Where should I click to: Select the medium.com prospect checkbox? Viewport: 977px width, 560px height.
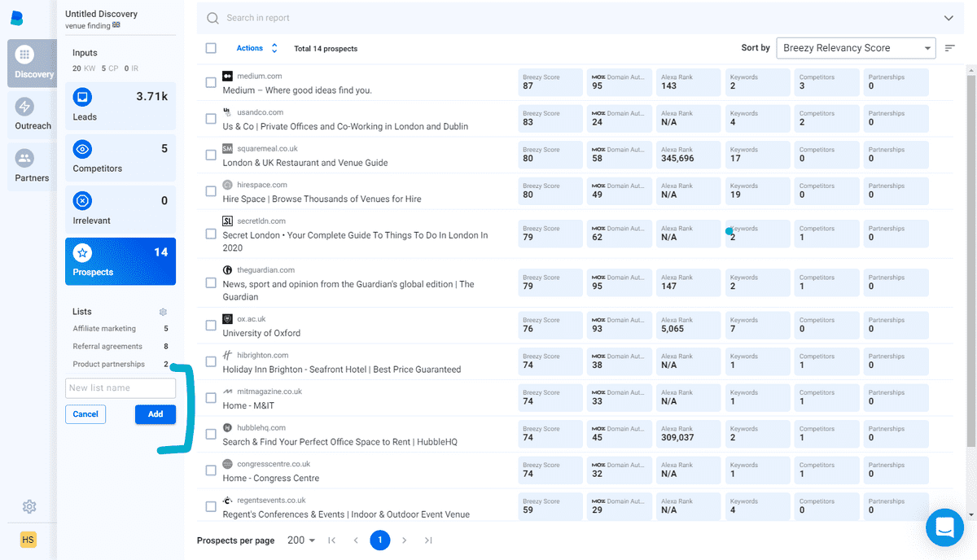(x=211, y=83)
